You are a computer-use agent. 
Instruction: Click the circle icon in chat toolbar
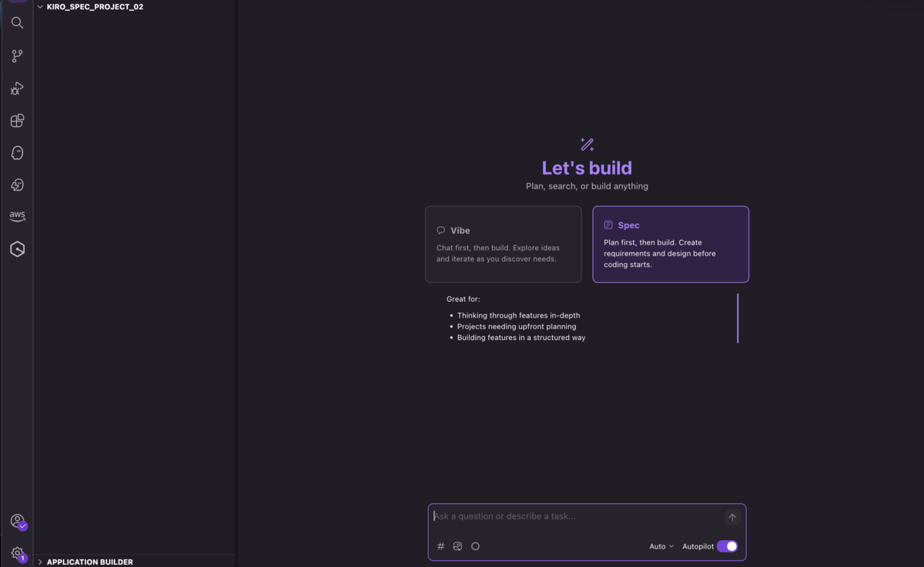click(475, 546)
